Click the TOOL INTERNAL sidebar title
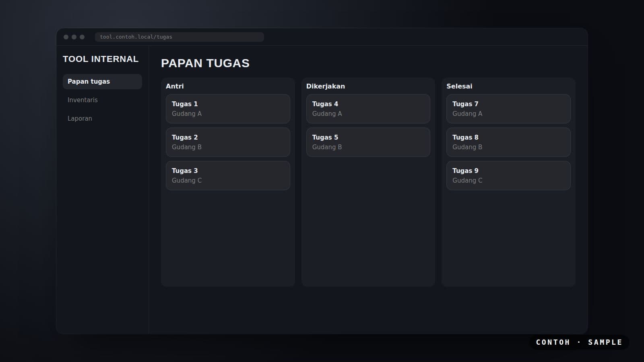The height and width of the screenshot is (362, 644). (x=101, y=59)
